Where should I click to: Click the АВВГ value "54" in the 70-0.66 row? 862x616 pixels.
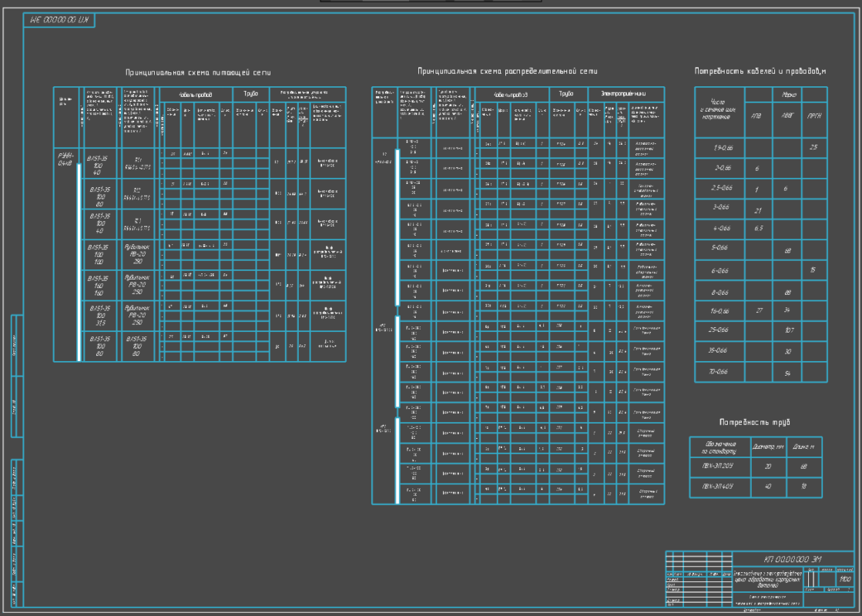pos(787,373)
